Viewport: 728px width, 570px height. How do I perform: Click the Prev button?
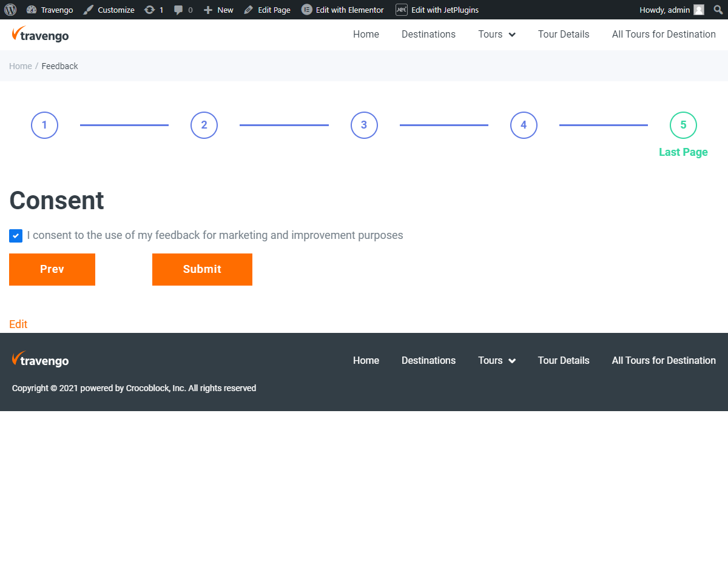pyautogui.click(x=52, y=269)
